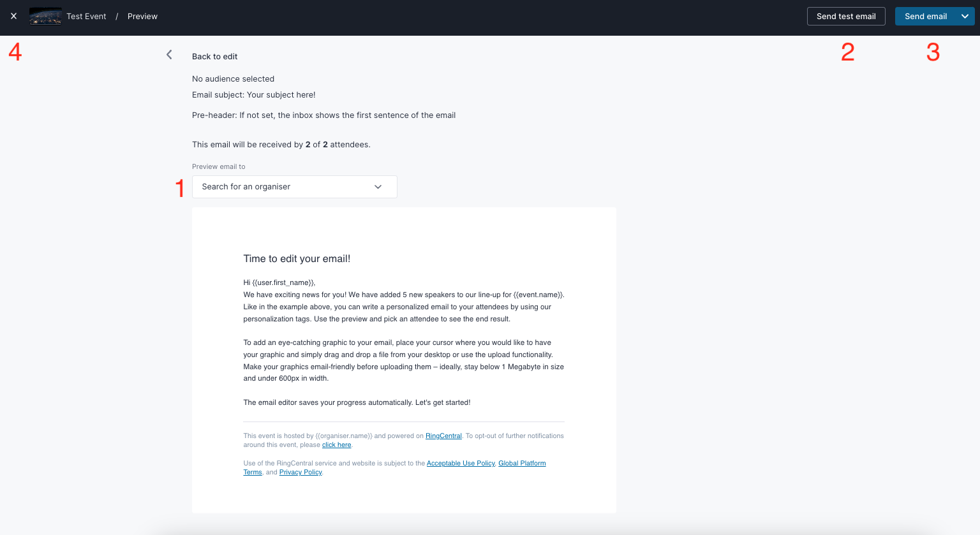Viewport: 980px width, 535px height.
Task: Click the back chevron arrow icon
Action: (169, 55)
